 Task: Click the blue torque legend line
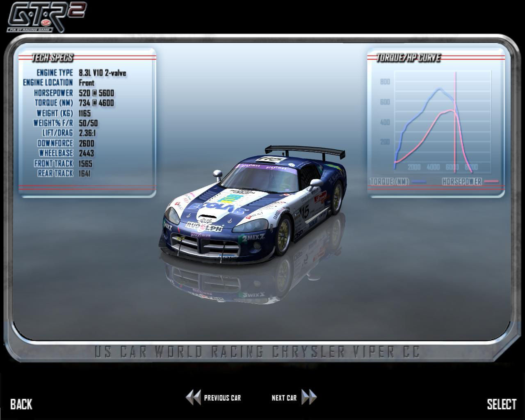pyautogui.click(x=419, y=182)
